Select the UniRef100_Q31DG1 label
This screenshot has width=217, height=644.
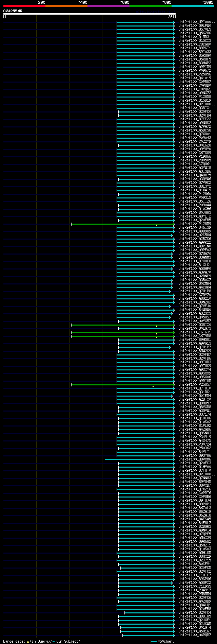pyautogui.click(x=195, y=392)
